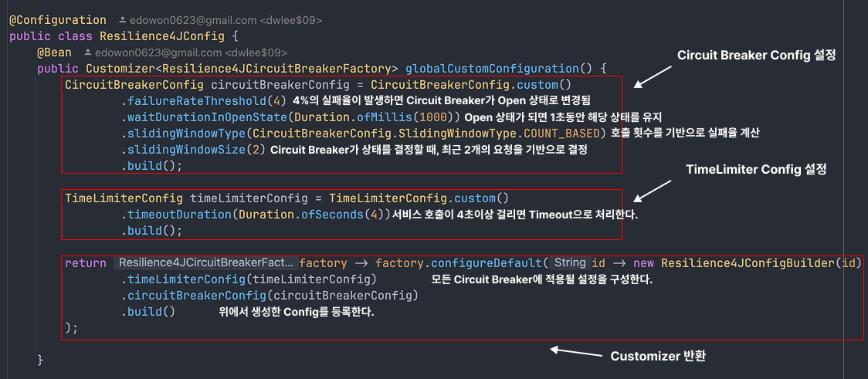The image size is (868, 379).
Task: Click the timeLimiterConfig variable declaration
Action: tap(249, 198)
